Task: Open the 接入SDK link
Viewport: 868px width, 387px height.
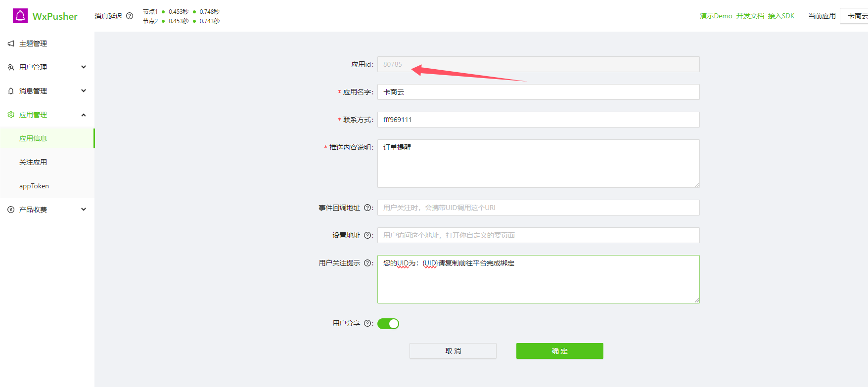Action: [x=781, y=16]
